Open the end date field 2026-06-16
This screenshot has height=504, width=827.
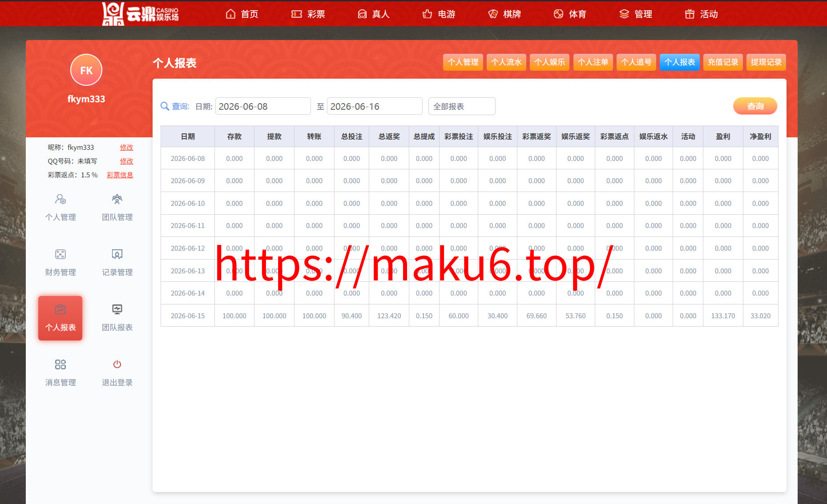click(375, 106)
